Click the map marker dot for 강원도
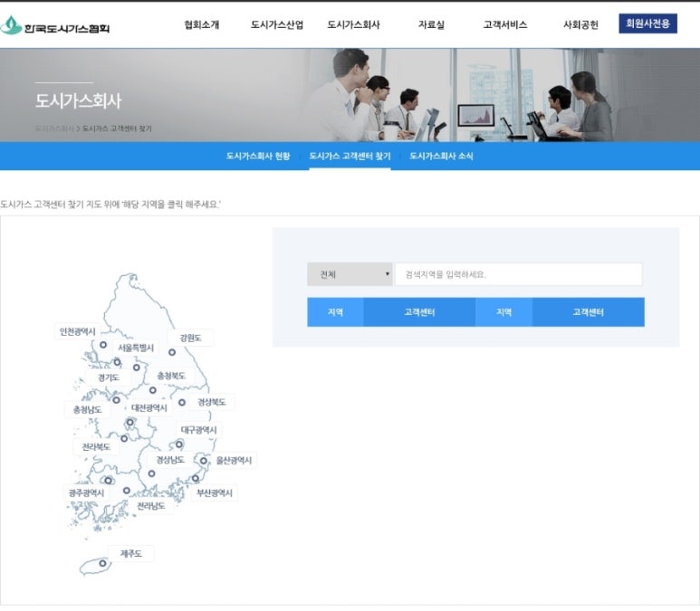This screenshot has width=700, height=611. click(172, 353)
